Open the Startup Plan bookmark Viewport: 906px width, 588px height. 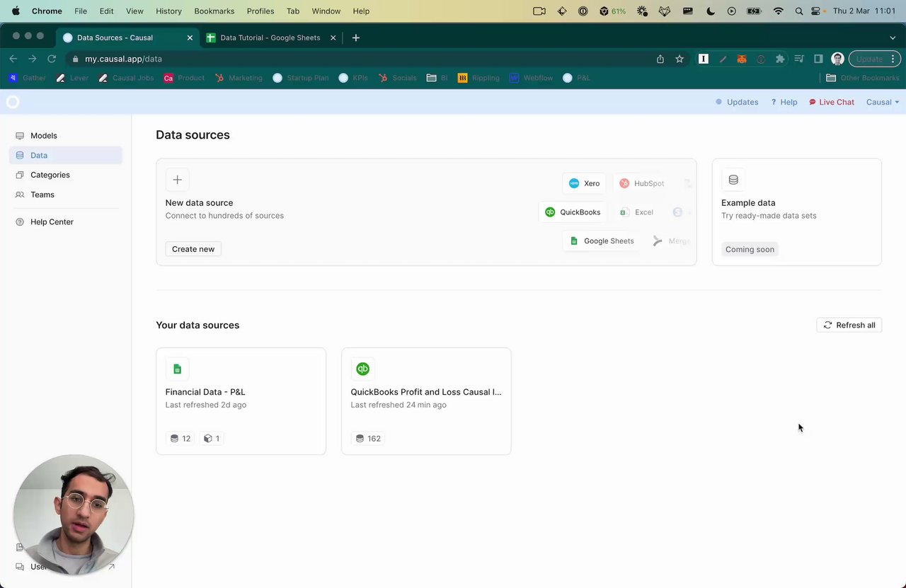[301, 79]
